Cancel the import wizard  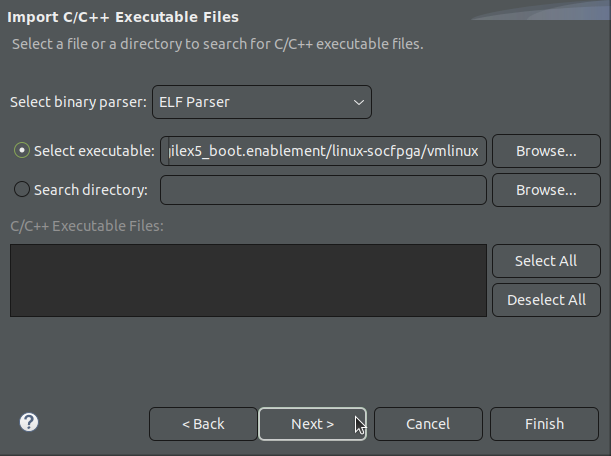[428, 424]
